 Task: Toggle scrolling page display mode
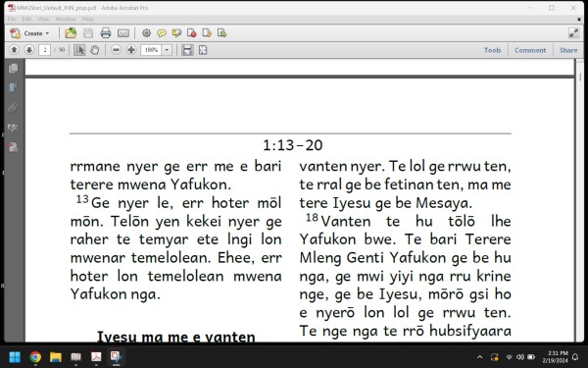click(x=187, y=50)
